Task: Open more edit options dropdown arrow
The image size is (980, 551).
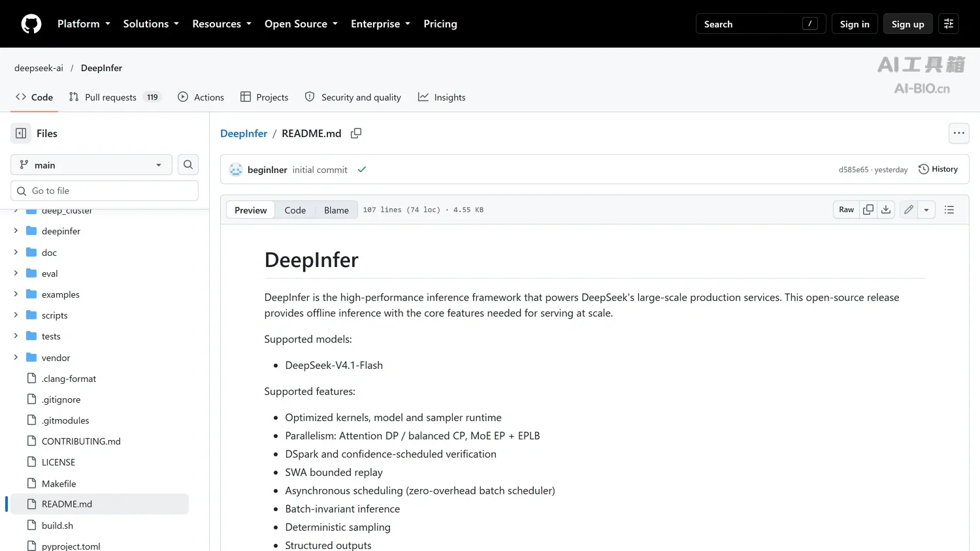Action: [x=926, y=210]
